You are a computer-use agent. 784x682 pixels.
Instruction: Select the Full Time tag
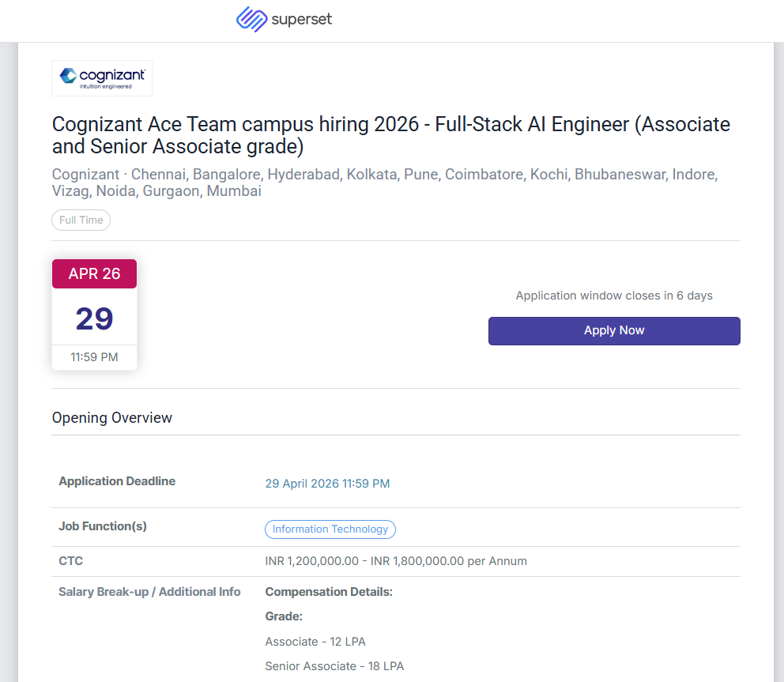[x=81, y=220]
